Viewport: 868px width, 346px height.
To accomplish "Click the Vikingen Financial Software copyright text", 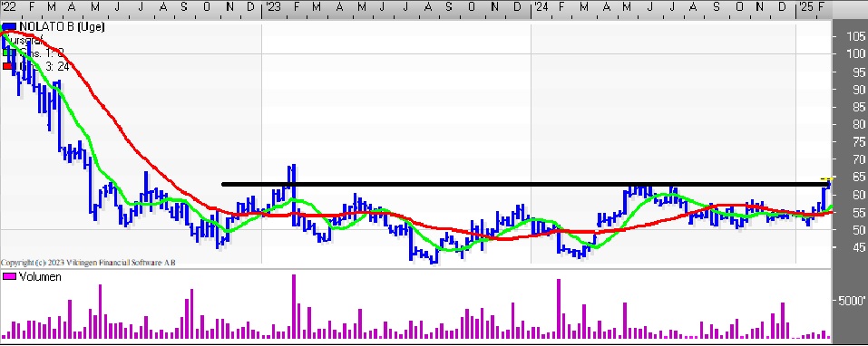I will point(88,263).
